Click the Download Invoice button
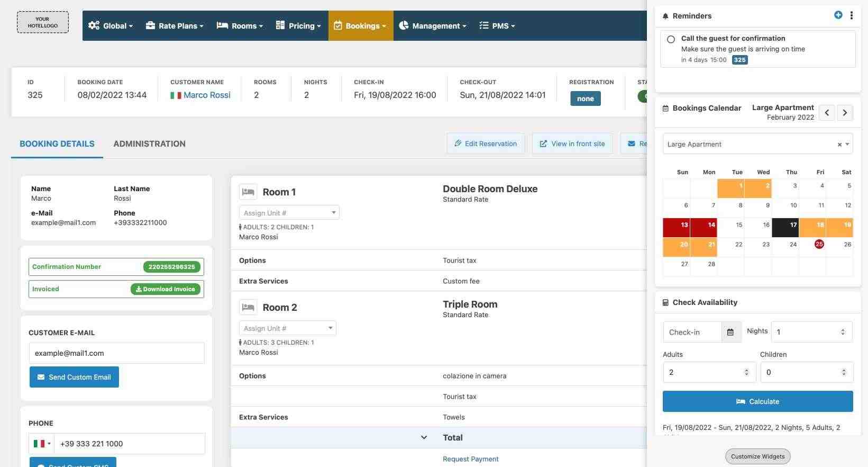This screenshot has height=467, width=868. [x=166, y=289]
